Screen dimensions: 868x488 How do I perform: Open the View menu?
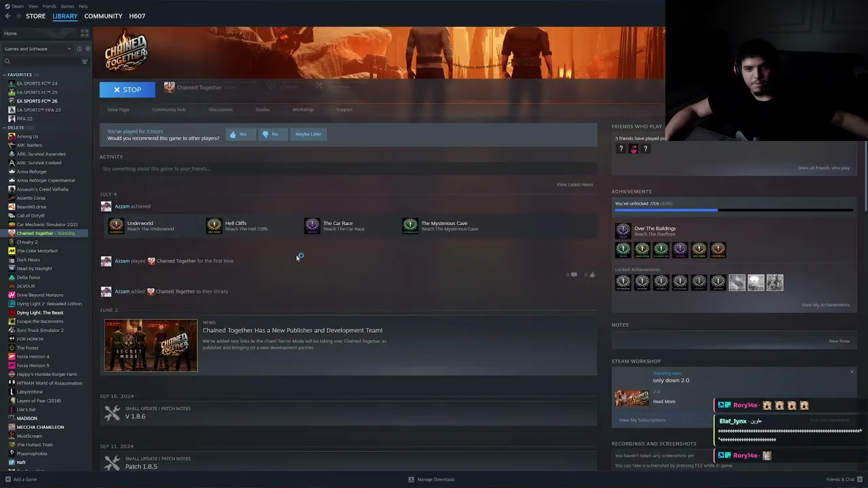click(33, 6)
